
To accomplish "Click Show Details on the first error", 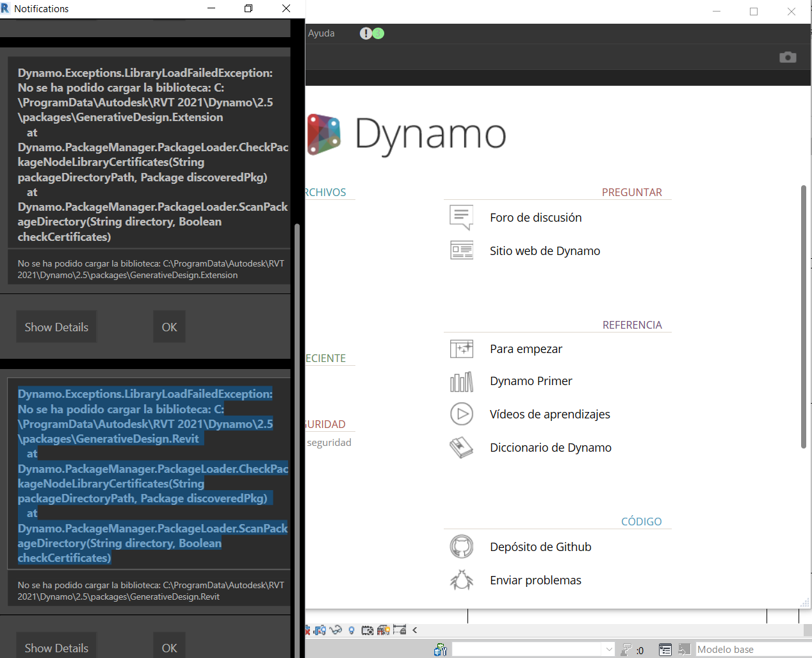I will [x=56, y=326].
